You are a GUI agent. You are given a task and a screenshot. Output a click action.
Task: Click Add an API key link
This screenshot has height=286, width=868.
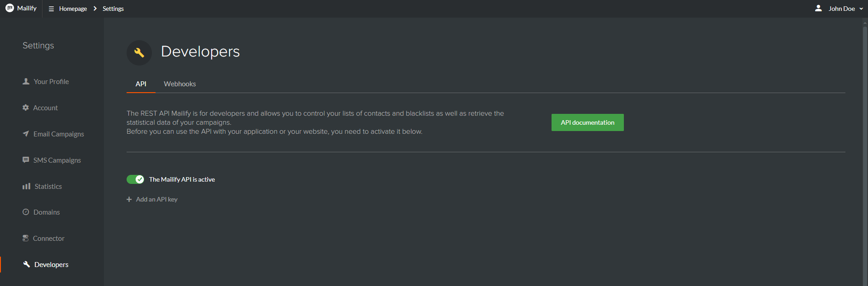tap(157, 199)
